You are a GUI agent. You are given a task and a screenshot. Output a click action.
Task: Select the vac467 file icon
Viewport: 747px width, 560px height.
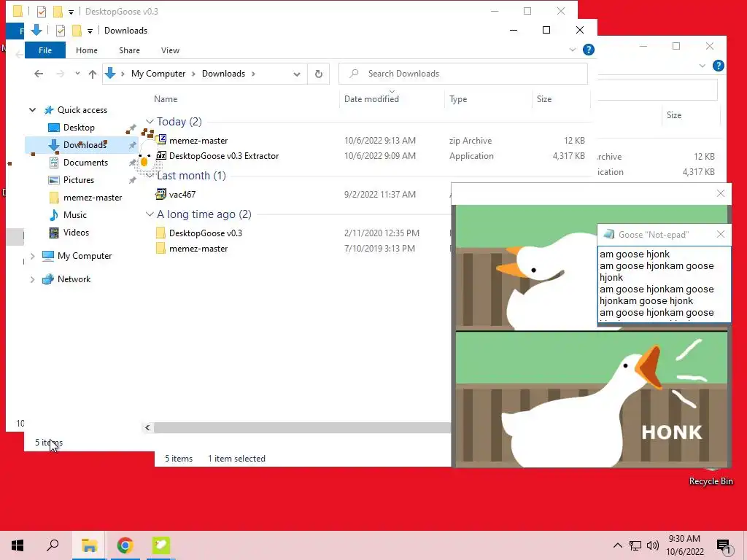[161, 194]
